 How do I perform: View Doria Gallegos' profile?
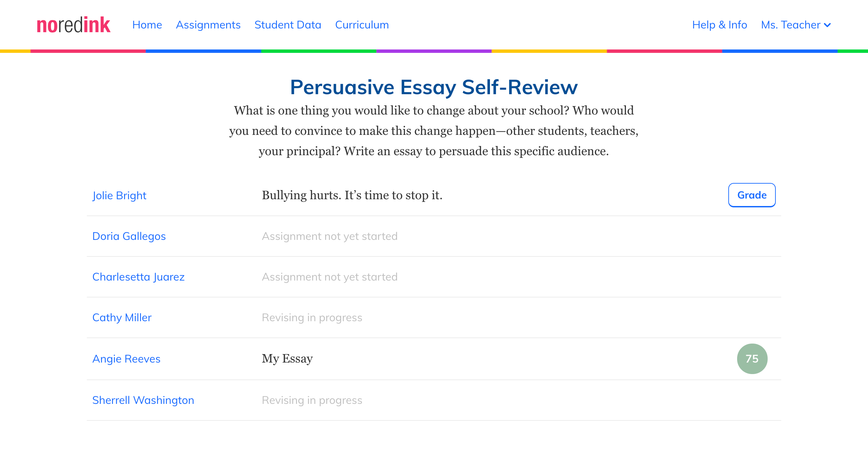[129, 236]
